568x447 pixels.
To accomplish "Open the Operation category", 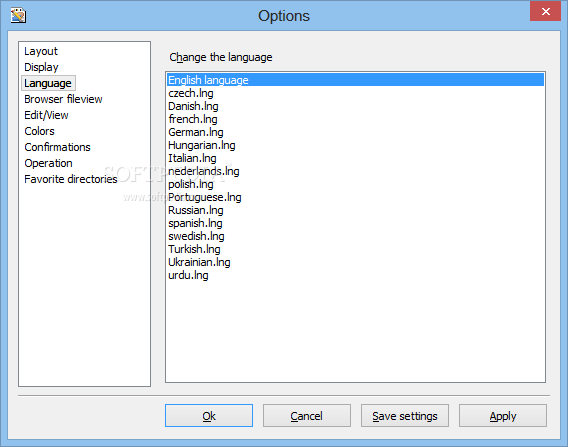I will point(48,163).
